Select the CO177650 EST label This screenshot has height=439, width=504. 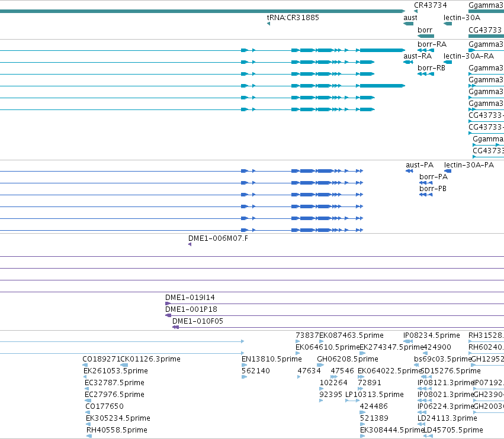click(x=104, y=406)
